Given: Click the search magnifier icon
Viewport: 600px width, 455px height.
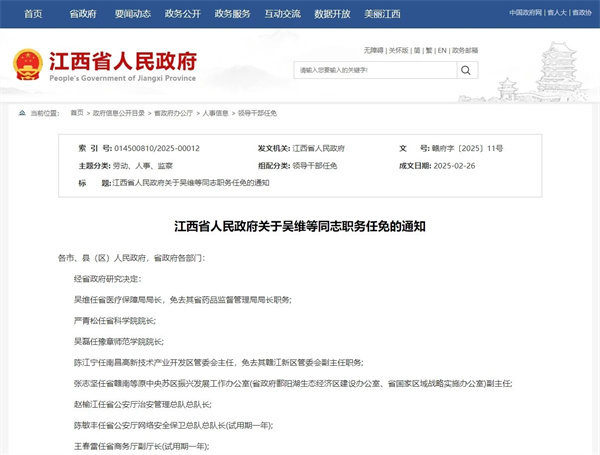Looking at the screenshot, I should point(465,70).
